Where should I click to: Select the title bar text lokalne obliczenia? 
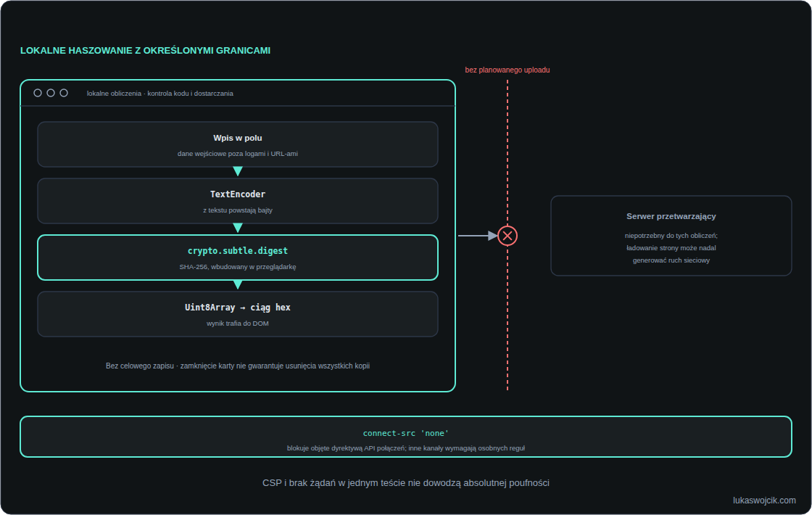[114, 94]
